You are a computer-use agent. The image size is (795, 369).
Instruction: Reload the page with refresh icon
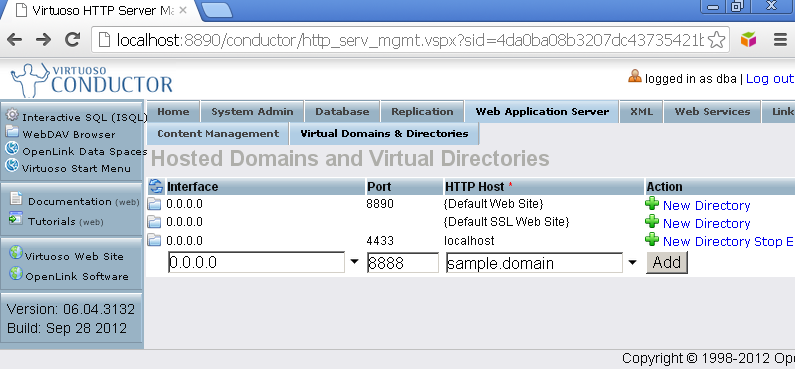click(x=74, y=40)
